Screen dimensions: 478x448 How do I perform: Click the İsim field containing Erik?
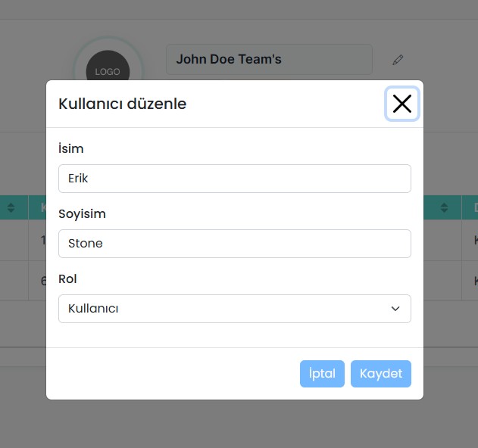point(234,179)
